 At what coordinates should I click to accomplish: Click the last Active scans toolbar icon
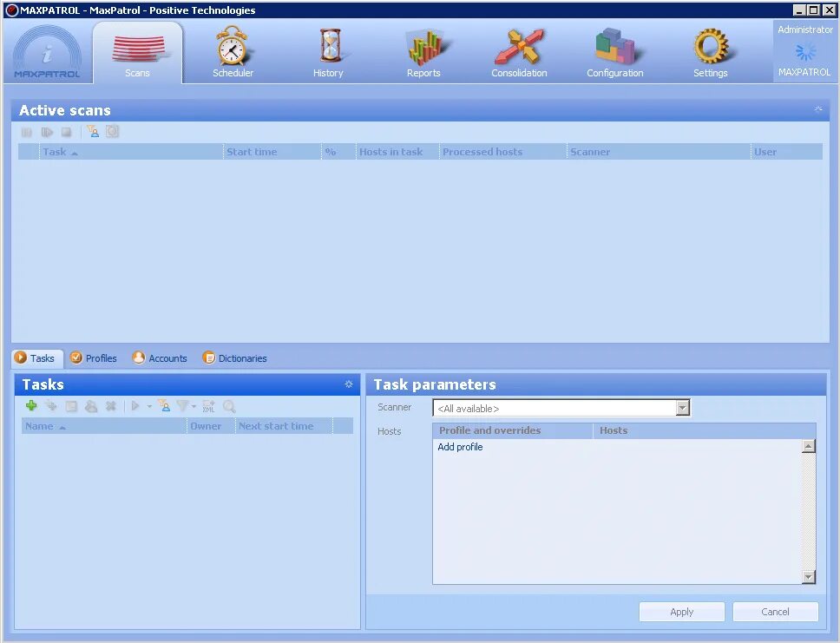[112, 132]
